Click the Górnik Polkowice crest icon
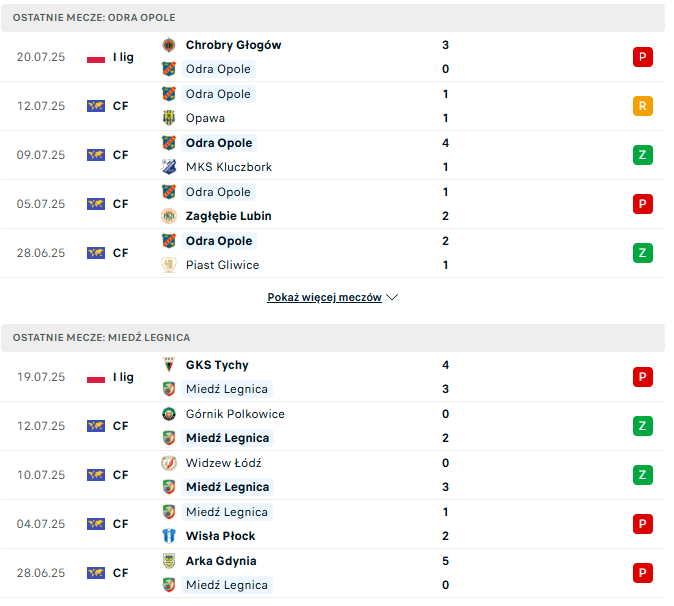 (169, 414)
